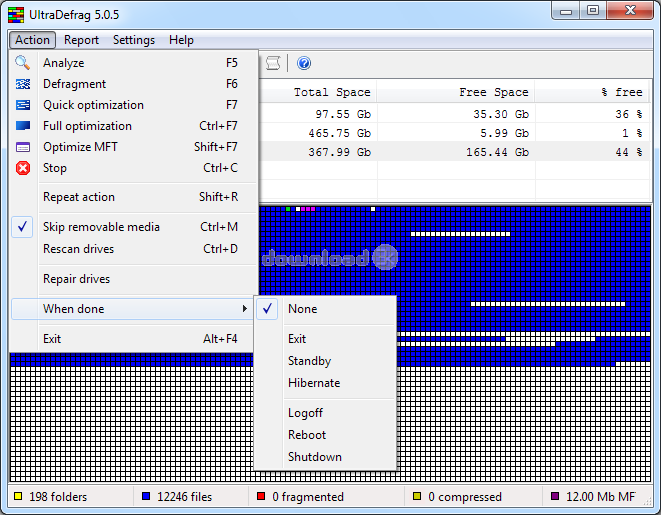Click the Total Space column header
This screenshot has height=515, width=661.
pyautogui.click(x=318, y=92)
